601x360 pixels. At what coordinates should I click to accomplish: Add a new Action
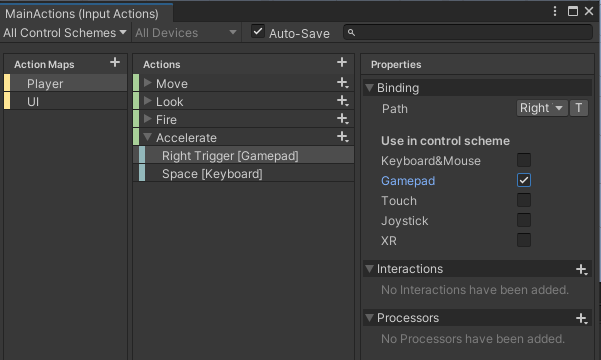coord(342,62)
